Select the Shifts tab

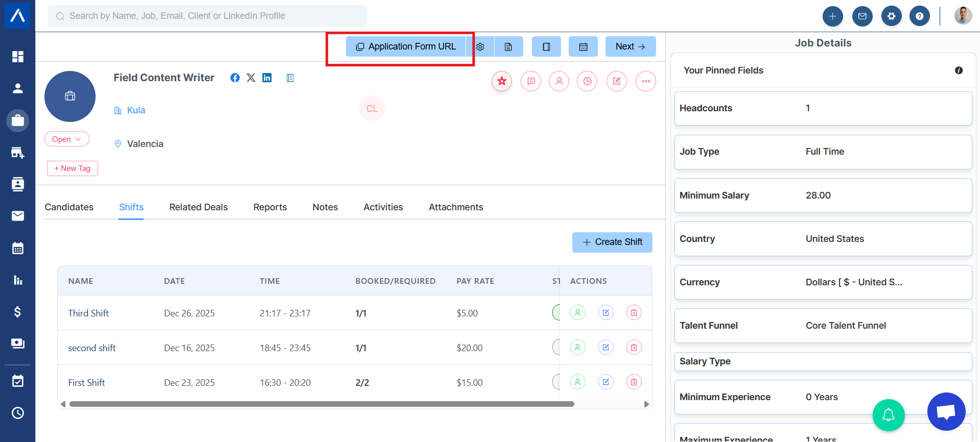tap(131, 207)
